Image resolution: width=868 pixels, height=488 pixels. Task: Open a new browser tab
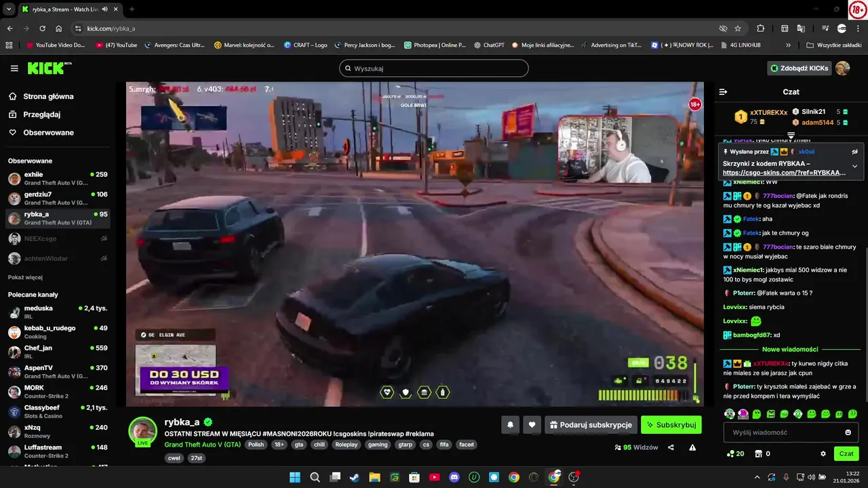pos(132,9)
